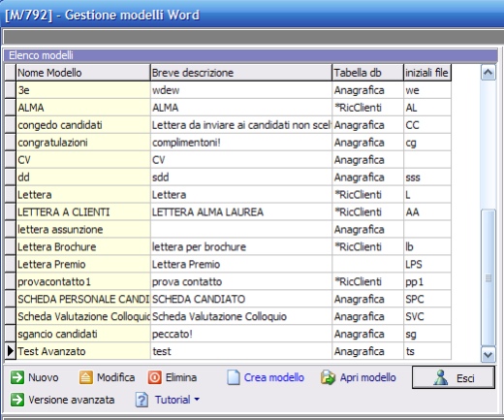
Task: Select 'lettera assunzione' model
Action: 83,230
